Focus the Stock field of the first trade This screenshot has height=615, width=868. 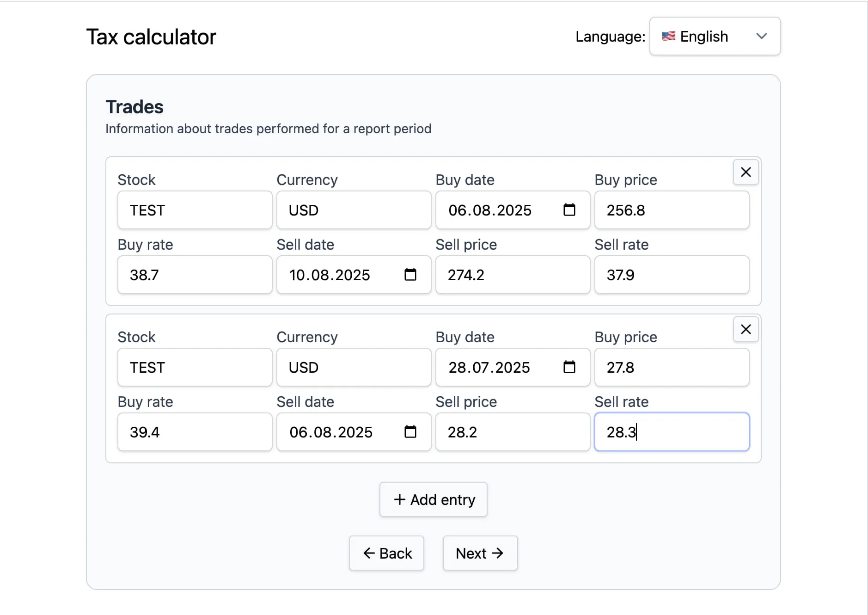click(195, 210)
